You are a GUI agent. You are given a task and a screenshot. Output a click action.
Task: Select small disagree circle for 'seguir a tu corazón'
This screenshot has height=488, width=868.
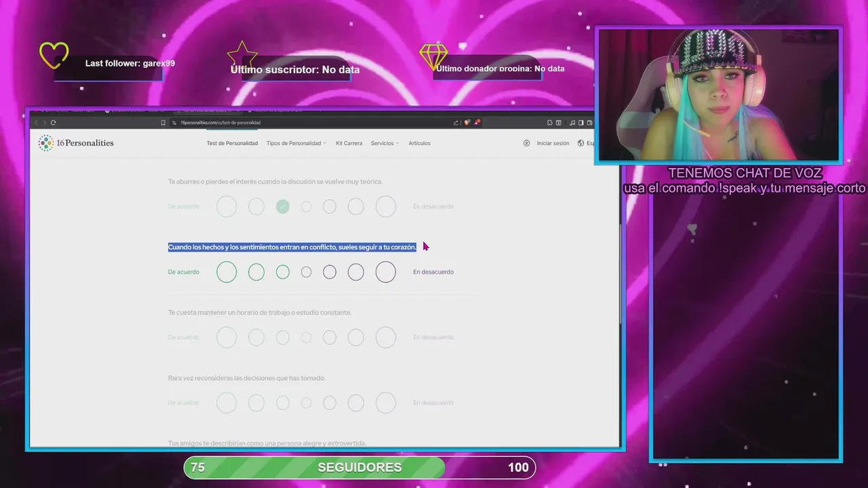pos(330,272)
